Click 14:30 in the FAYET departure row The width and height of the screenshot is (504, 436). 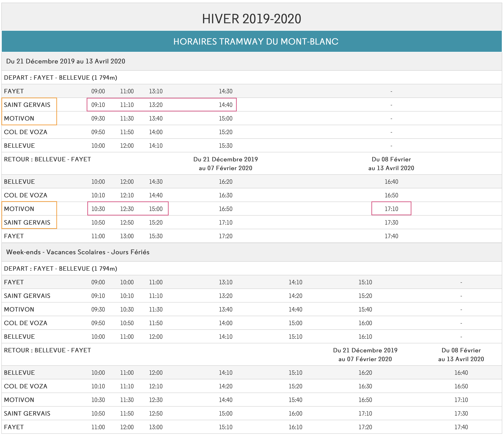tap(225, 91)
